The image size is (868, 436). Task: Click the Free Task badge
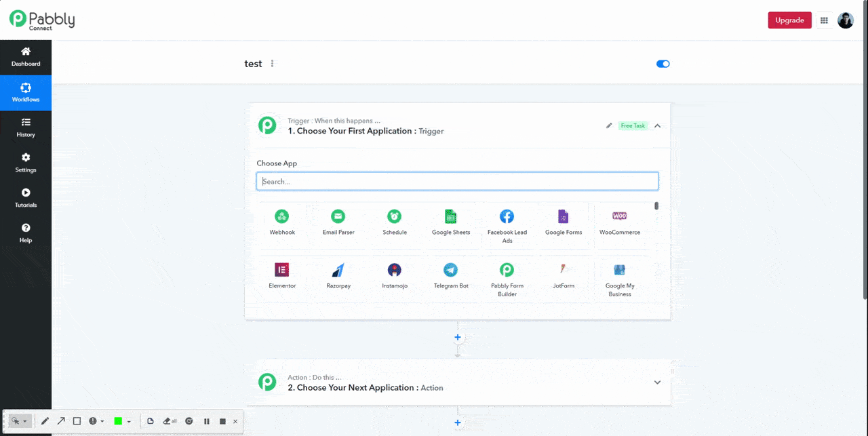point(633,125)
